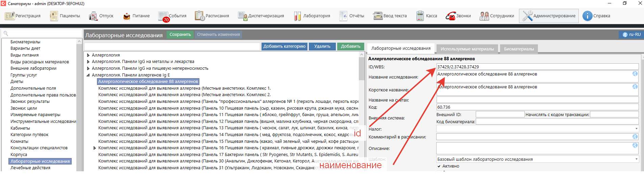Toggle the Активно checkbox
The image size is (644, 177).
[439, 166]
